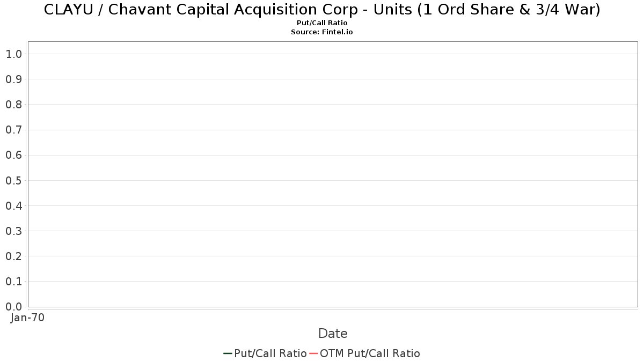Click the 0.9 y-axis tick label

click(13, 79)
